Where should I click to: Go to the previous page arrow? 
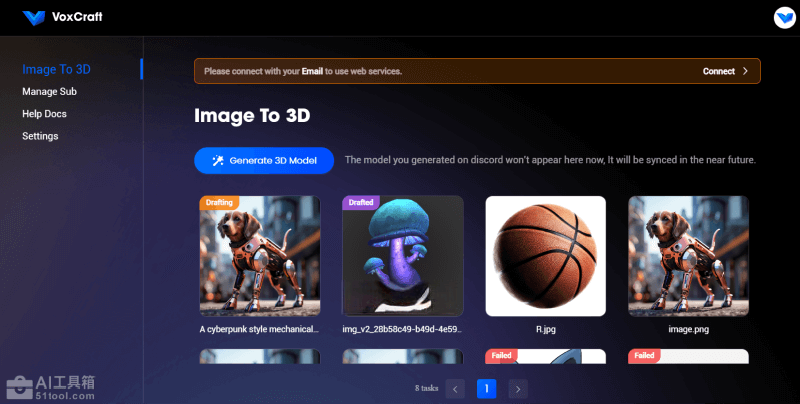click(x=456, y=389)
